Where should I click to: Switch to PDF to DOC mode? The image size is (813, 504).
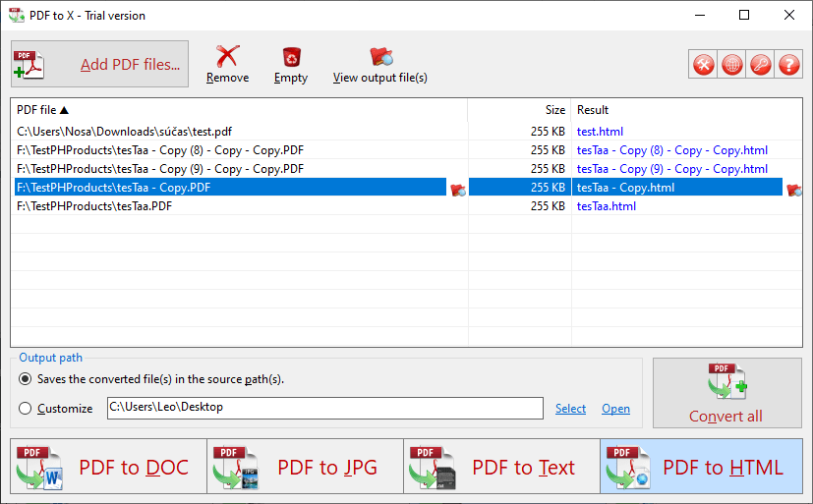(108, 467)
